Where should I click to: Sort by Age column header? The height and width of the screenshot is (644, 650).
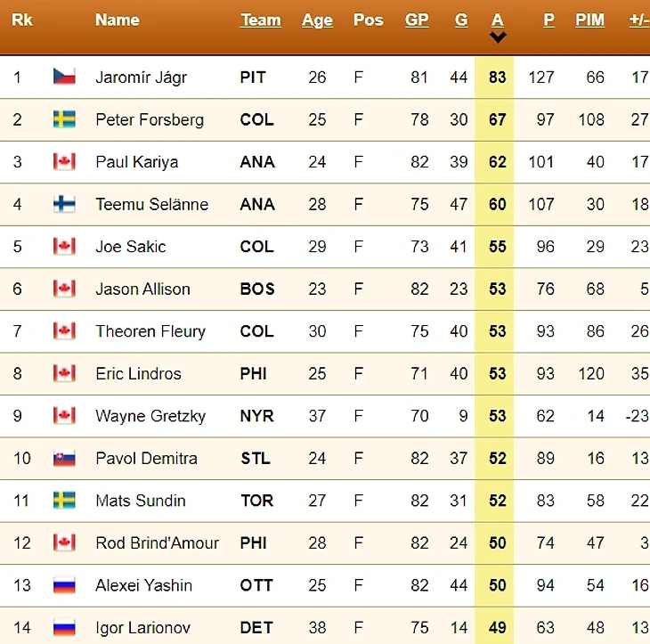[317, 20]
